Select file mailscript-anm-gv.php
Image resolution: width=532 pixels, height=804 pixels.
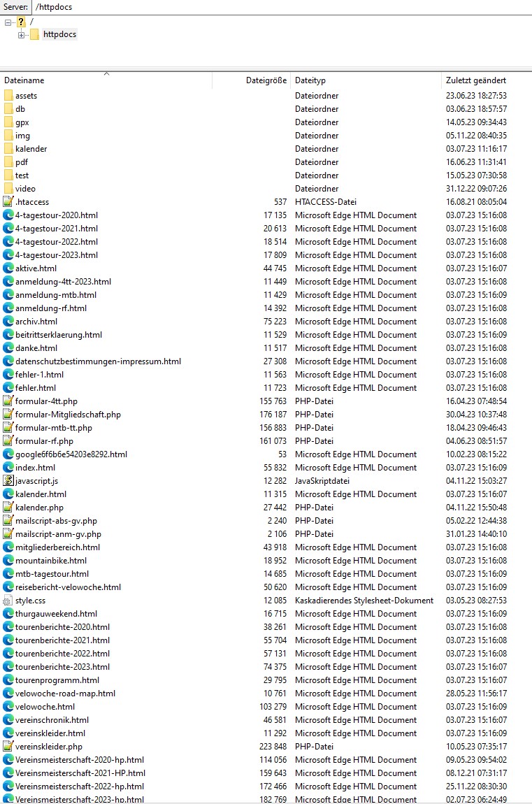[58, 533]
